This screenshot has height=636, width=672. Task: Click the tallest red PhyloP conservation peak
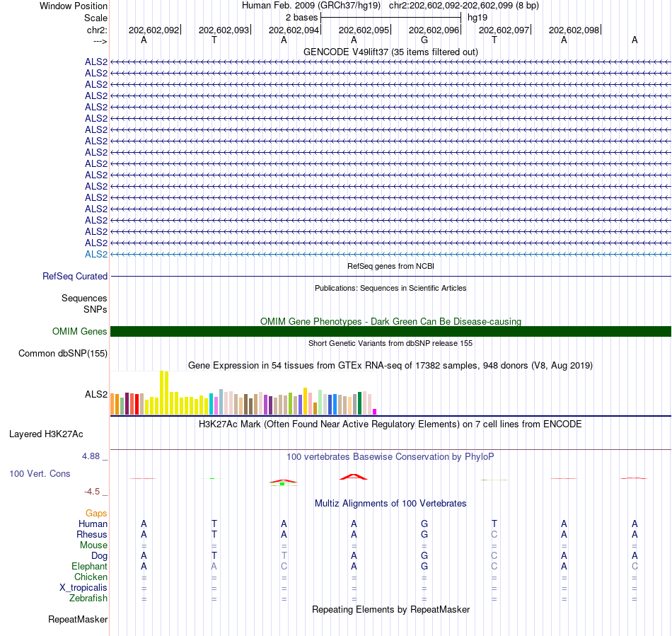tap(353, 477)
